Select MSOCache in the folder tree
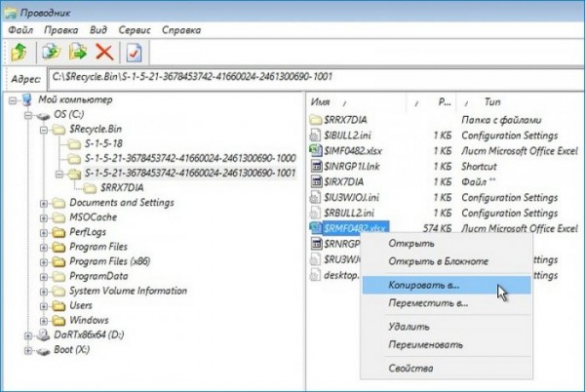The width and height of the screenshot is (585, 392). [x=93, y=217]
